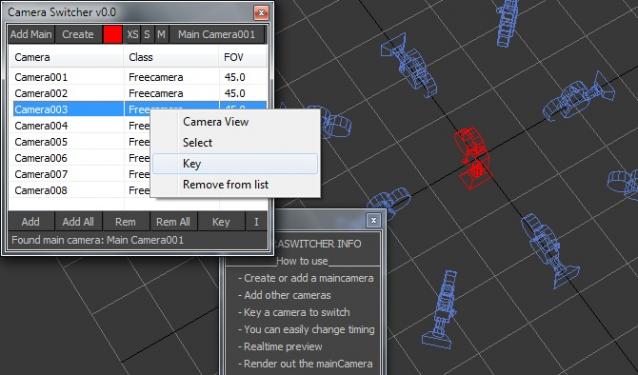
Task: Click the bottom Key toolbar button
Action: (x=221, y=222)
